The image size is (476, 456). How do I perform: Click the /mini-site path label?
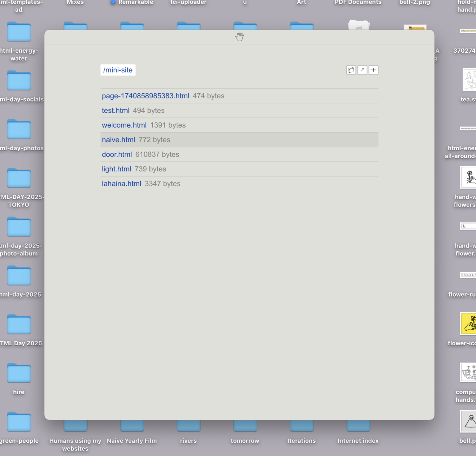[x=118, y=70]
